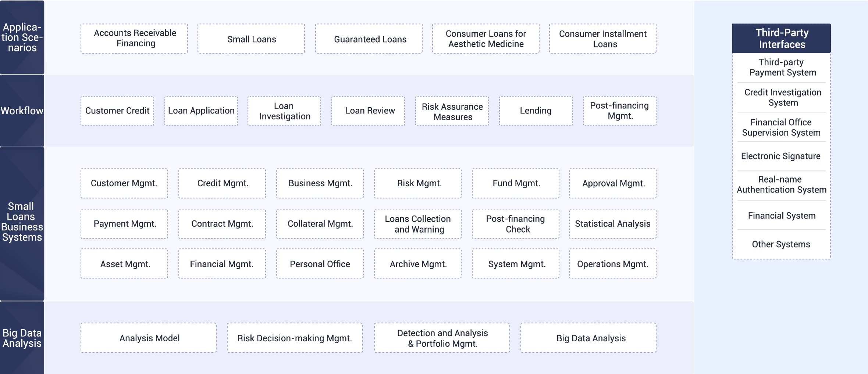
Task: Click the Risk Mgmt. module box
Action: [418, 183]
